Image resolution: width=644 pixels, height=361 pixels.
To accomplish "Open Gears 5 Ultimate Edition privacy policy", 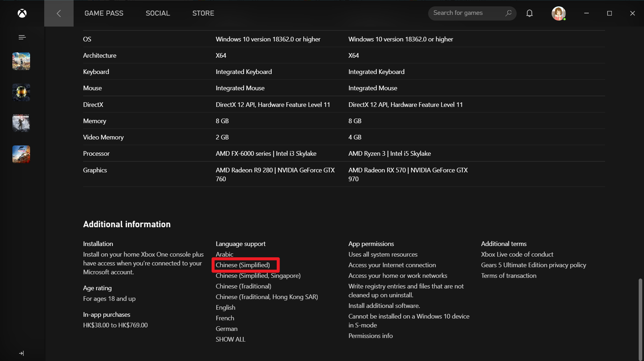I will tap(533, 265).
